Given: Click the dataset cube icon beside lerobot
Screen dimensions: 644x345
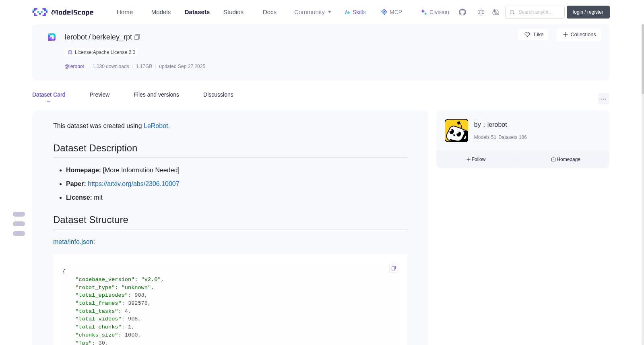Looking at the screenshot, I should pyautogui.click(x=52, y=37).
